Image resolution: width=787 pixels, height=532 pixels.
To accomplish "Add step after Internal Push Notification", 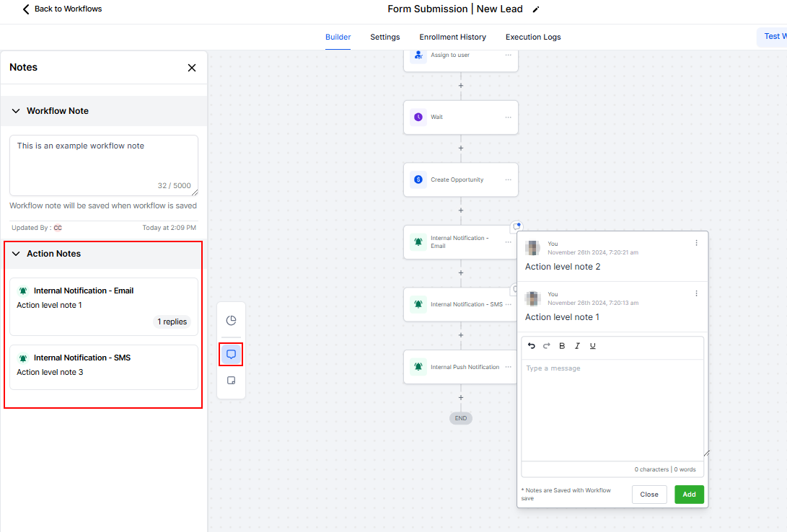I will pyautogui.click(x=461, y=398).
